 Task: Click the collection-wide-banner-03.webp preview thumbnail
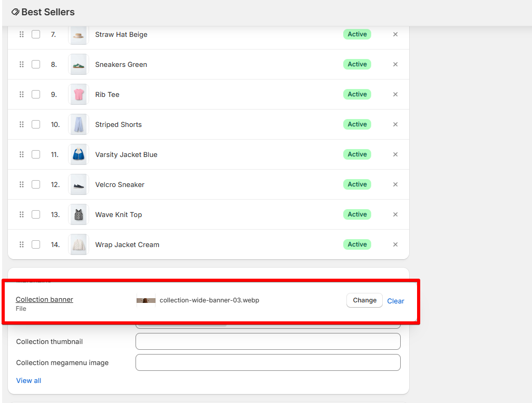point(146,300)
